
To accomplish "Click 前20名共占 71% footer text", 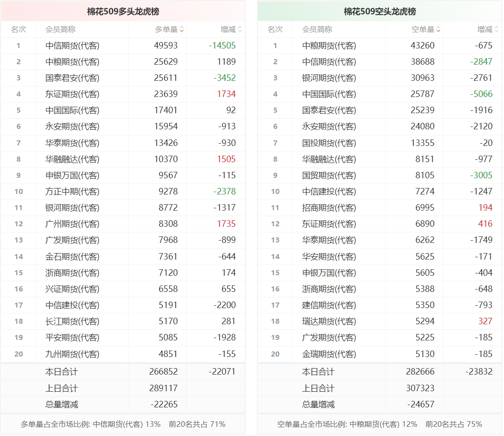I will (x=197, y=424).
